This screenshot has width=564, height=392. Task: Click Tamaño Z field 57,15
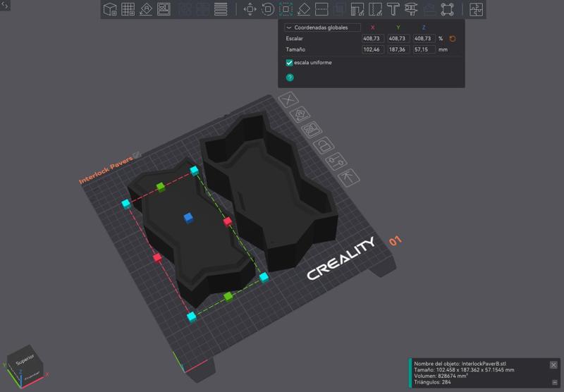424,49
